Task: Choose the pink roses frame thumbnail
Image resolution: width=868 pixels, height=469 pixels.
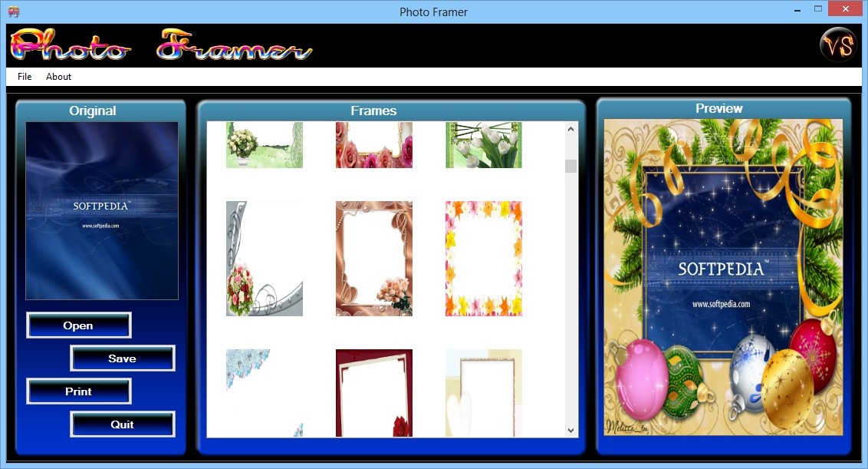Action: [x=373, y=145]
